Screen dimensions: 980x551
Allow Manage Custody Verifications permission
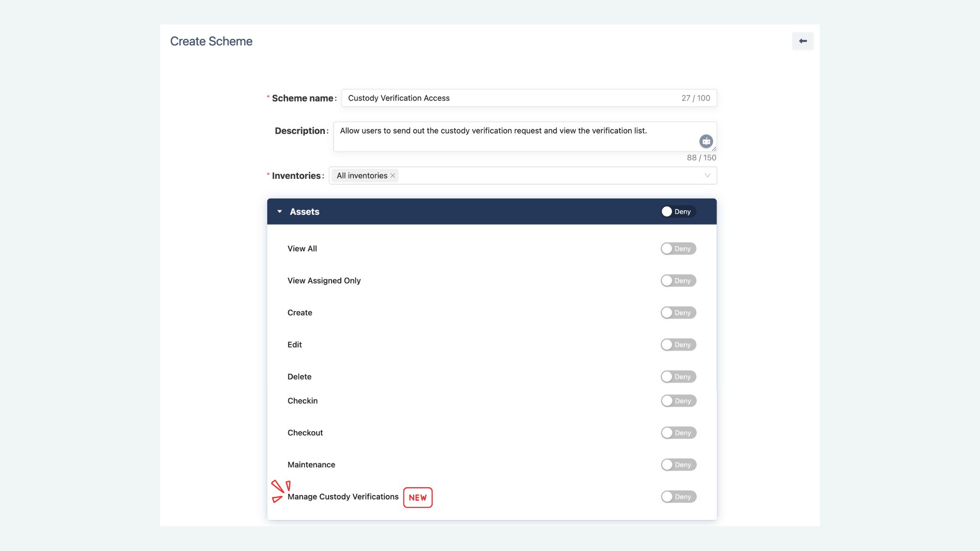tap(678, 496)
